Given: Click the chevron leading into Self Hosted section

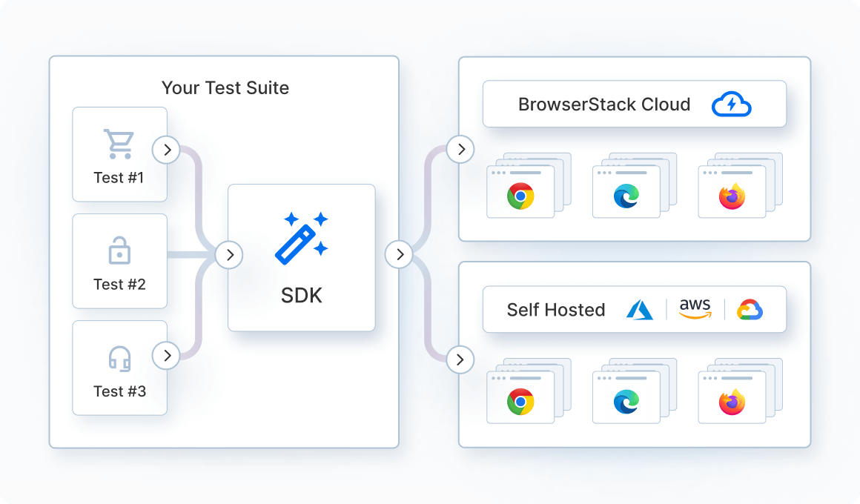Looking at the screenshot, I should (x=460, y=359).
